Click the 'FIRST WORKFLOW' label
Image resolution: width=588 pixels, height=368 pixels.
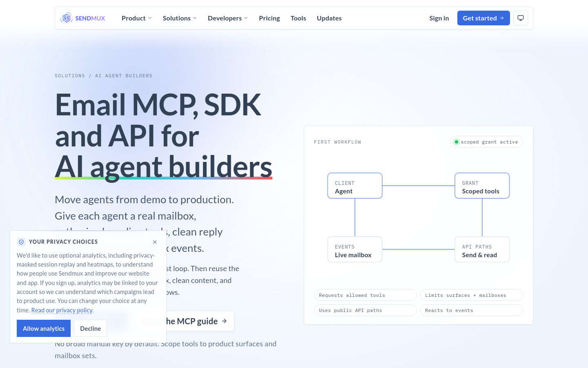click(x=338, y=142)
